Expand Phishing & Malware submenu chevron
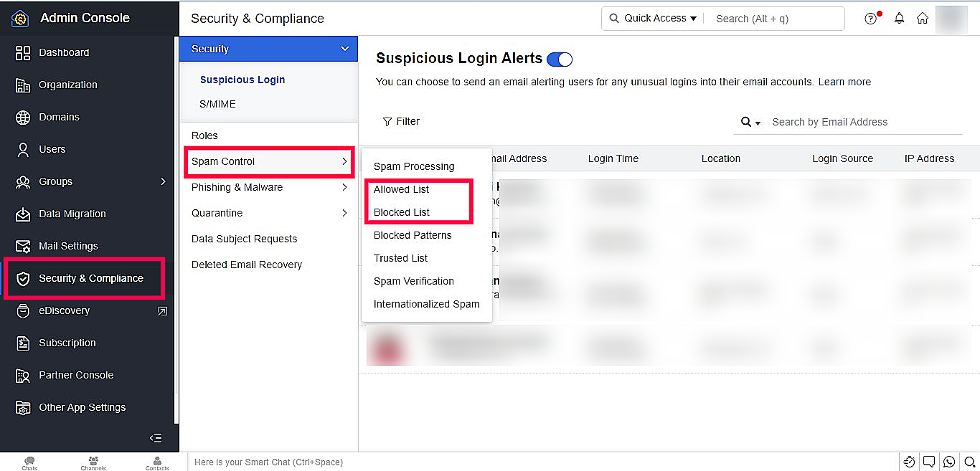The width and height of the screenshot is (980, 471). [x=344, y=187]
